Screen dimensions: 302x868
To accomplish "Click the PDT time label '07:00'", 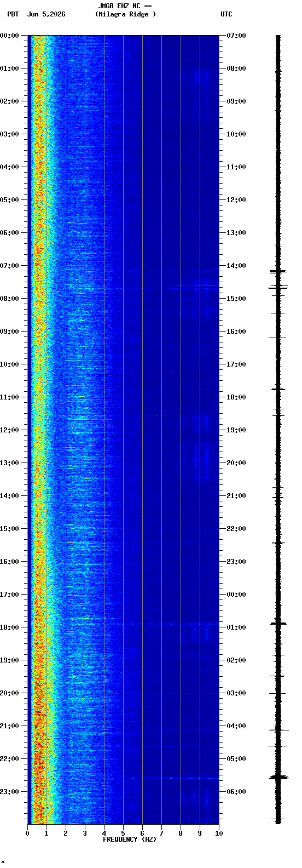I will tap(9, 266).
